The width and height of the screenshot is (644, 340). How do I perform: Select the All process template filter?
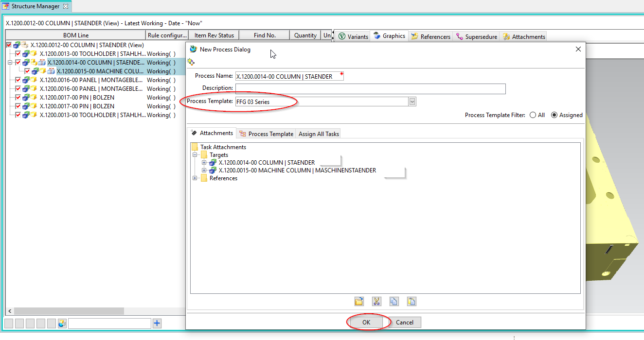(533, 115)
